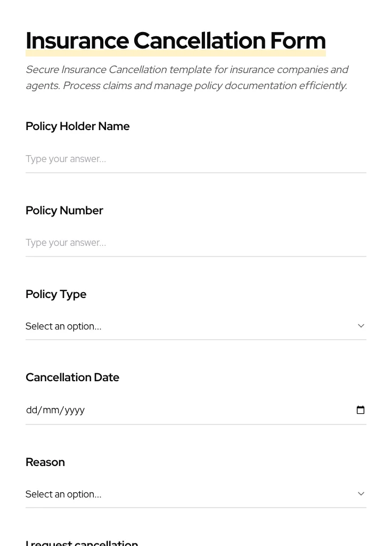
Task: Click the 'I request cancellation' label
Action: coord(82,543)
